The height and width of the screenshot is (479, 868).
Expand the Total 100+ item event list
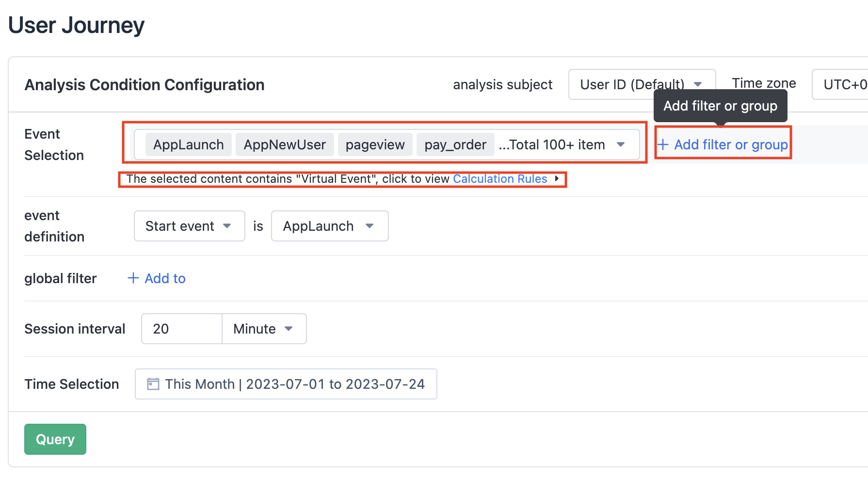pos(621,144)
